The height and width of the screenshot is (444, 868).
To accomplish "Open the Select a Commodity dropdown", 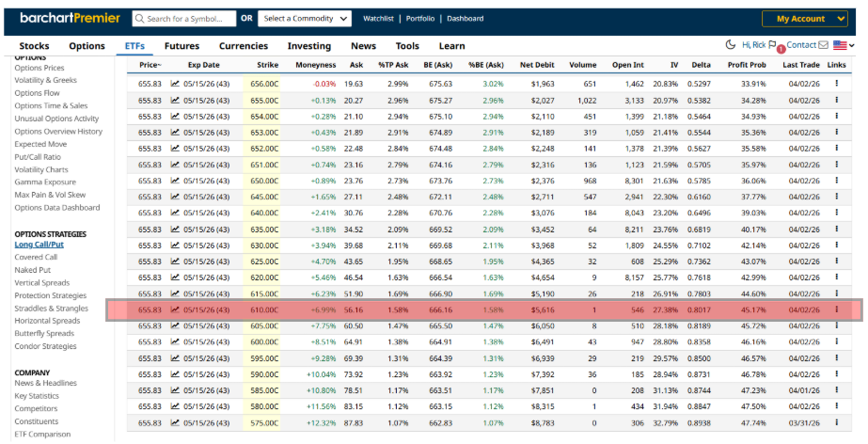I will 306,19.
